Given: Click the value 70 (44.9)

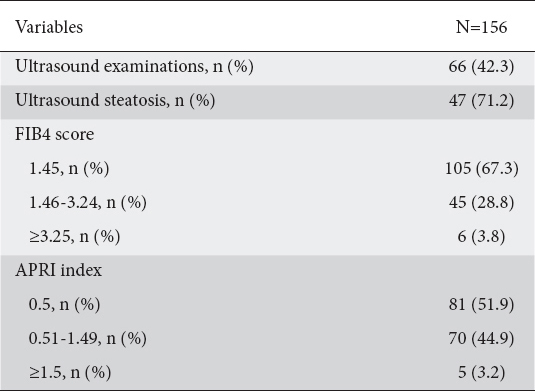Looking at the screenshot, I should pos(481,338).
